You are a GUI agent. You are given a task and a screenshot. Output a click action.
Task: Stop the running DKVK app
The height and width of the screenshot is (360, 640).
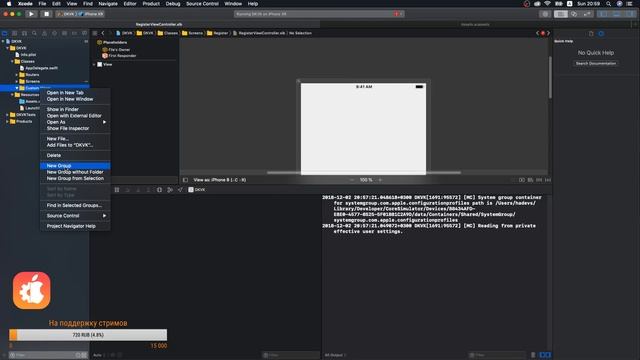pyautogui.click(x=46, y=14)
